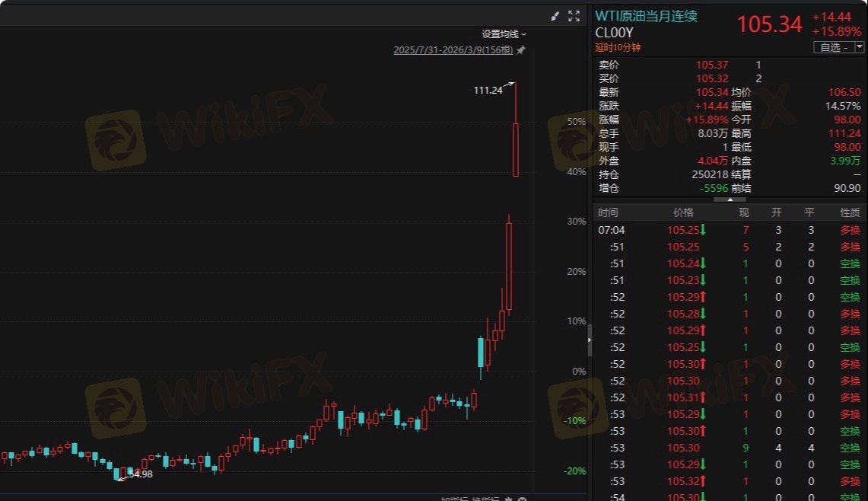Image resolution: width=868 pixels, height=501 pixels.
Task: Click the 现手 label
Action: [x=609, y=148]
